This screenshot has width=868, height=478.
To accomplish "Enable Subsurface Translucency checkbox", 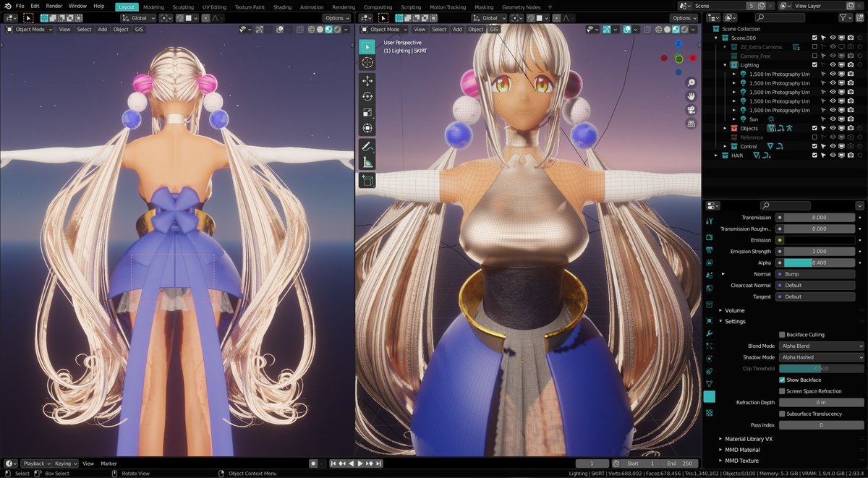I will click(782, 414).
